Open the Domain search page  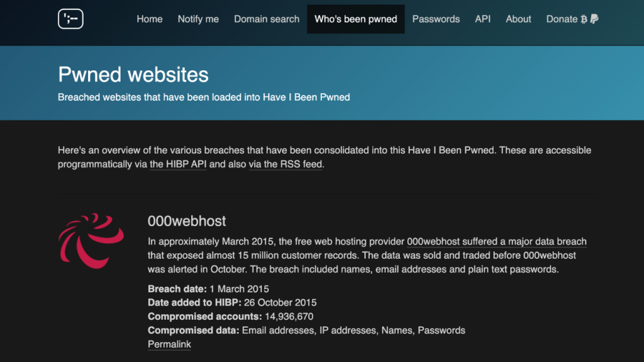pyautogui.click(x=267, y=19)
